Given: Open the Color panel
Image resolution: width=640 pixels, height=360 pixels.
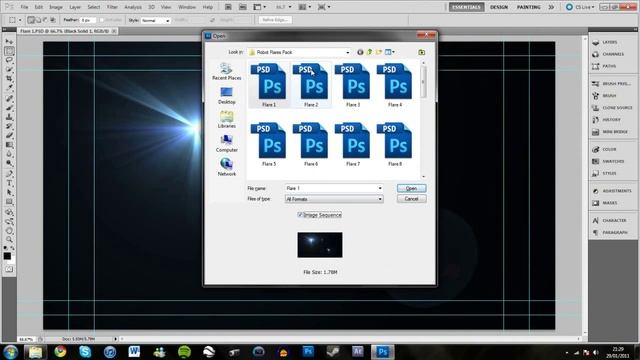Looking at the screenshot, I should pyautogui.click(x=609, y=149).
